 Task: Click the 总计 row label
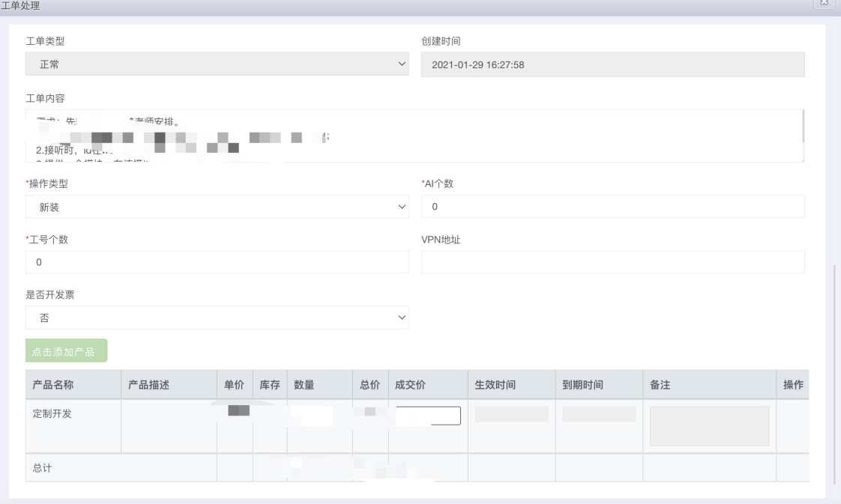[43, 467]
